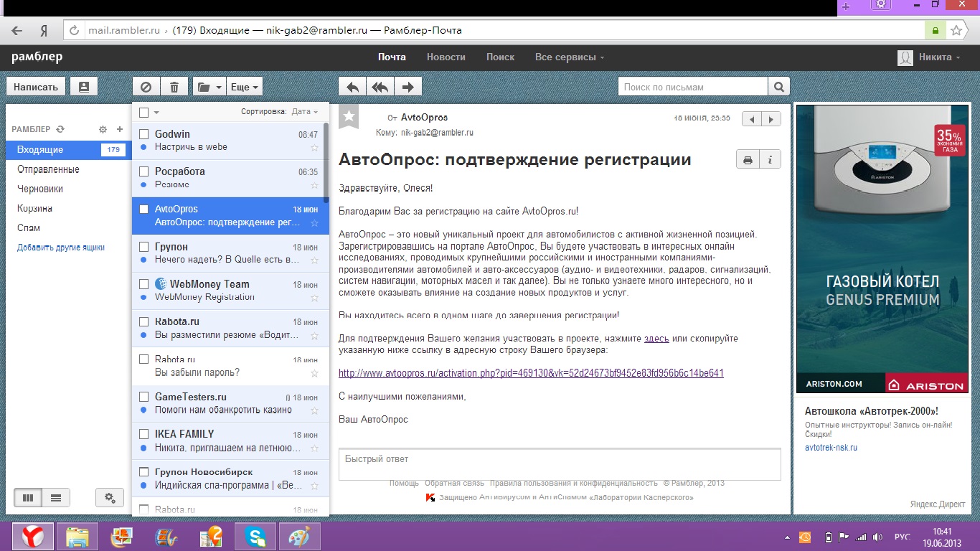The height and width of the screenshot is (551, 980).
Task: Open the move-to-folder dropdown
Action: pos(209,87)
